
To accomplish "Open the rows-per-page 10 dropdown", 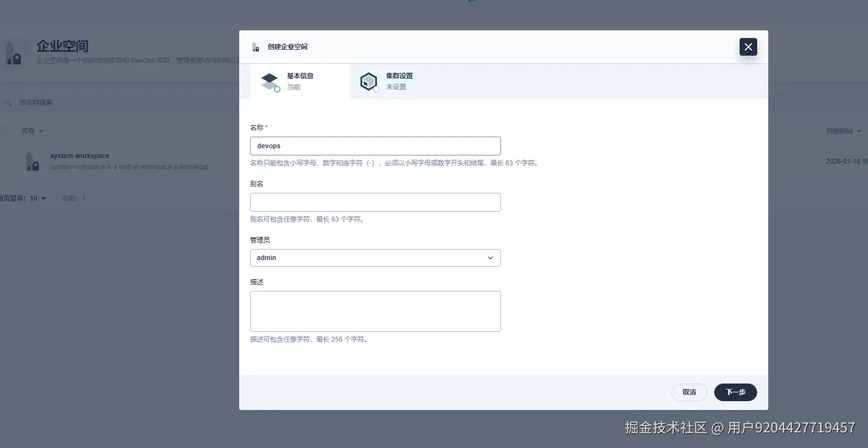I will point(38,198).
